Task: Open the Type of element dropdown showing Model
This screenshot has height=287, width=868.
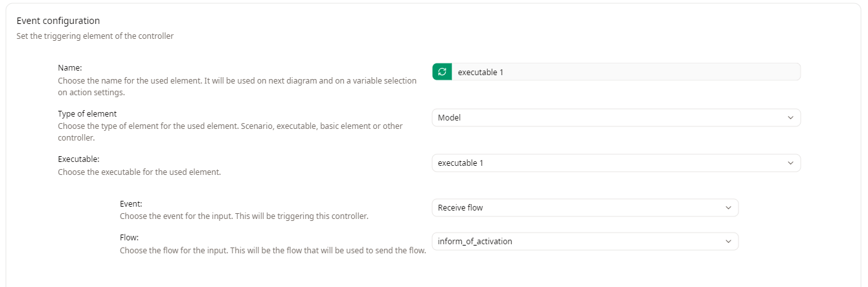Action: tap(615, 117)
